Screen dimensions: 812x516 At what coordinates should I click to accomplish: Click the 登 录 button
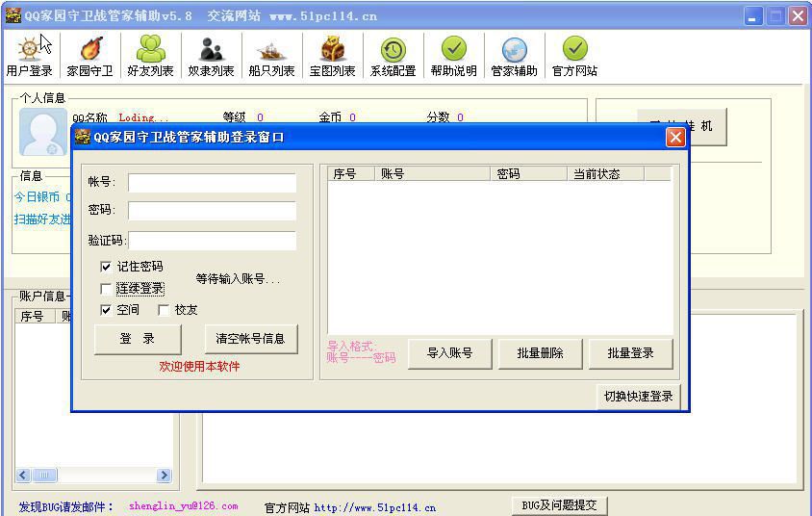138,339
